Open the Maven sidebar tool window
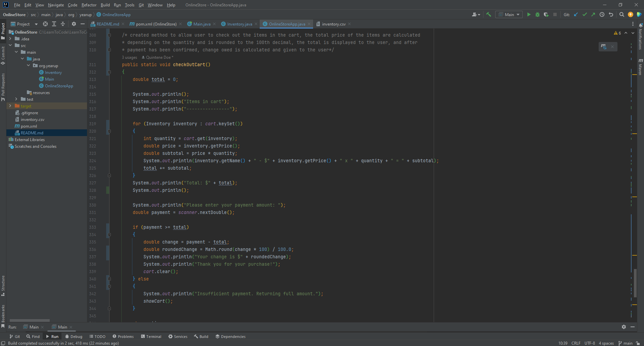The width and height of the screenshot is (644, 346). [x=640, y=67]
